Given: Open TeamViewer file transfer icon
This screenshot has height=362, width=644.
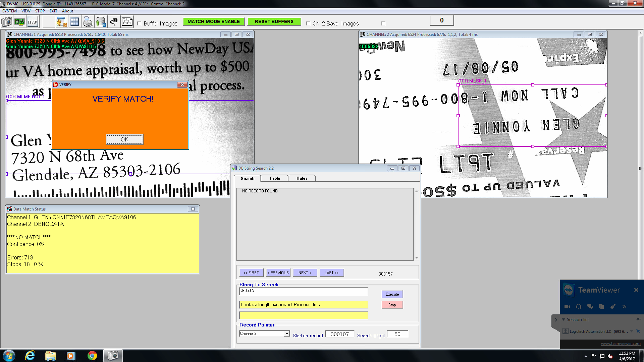Looking at the screenshot, I should point(601,306).
